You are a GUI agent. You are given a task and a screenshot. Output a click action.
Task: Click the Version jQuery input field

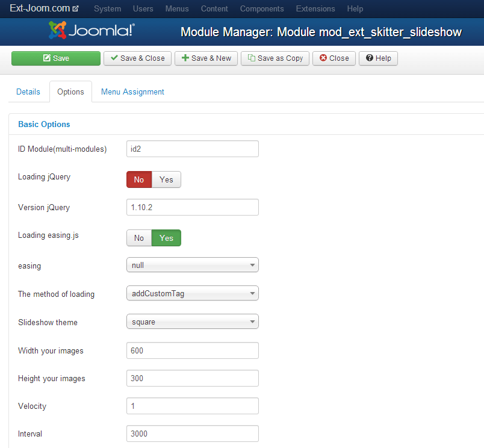click(x=193, y=207)
